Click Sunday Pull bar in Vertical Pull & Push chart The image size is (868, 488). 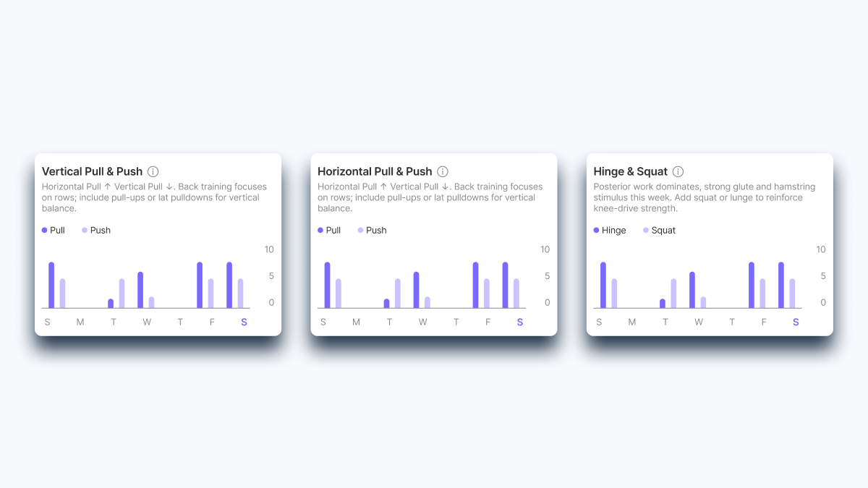51,286
